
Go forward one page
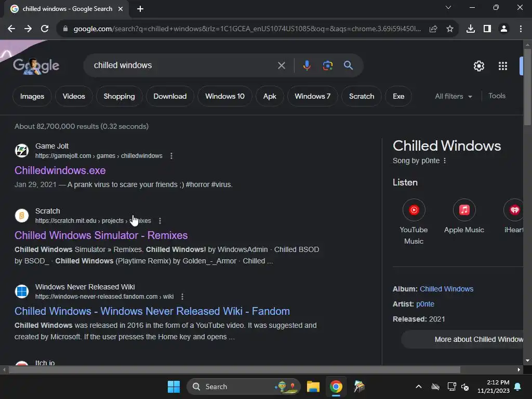[x=28, y=29]
